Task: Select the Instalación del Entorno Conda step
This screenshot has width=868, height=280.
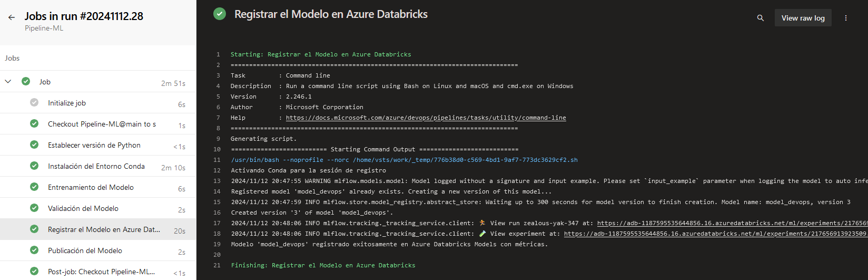Action: (96, 166)
